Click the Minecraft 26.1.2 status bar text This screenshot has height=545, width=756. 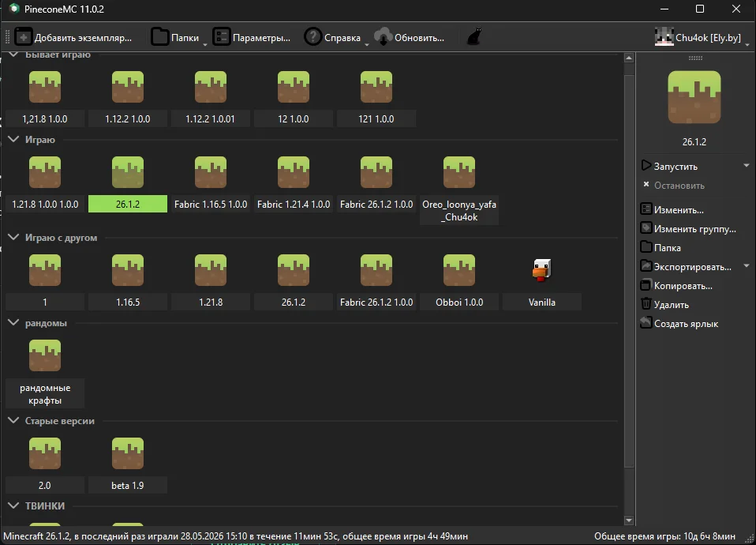click(235, 536)
